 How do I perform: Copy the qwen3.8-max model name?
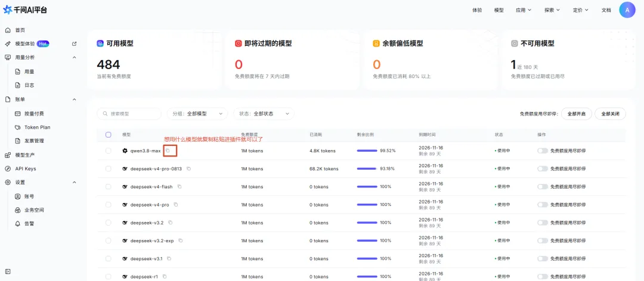click(168, 151)
